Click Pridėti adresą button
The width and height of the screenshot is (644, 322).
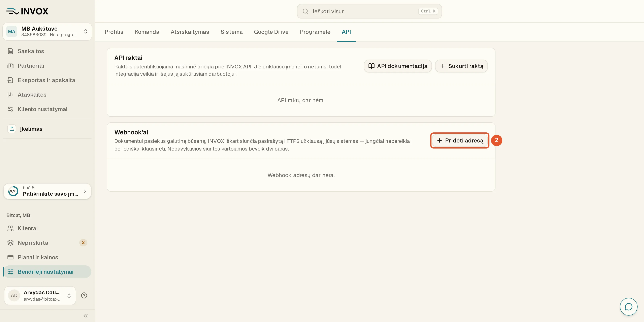pyautogui.click(x=460, y=140)
